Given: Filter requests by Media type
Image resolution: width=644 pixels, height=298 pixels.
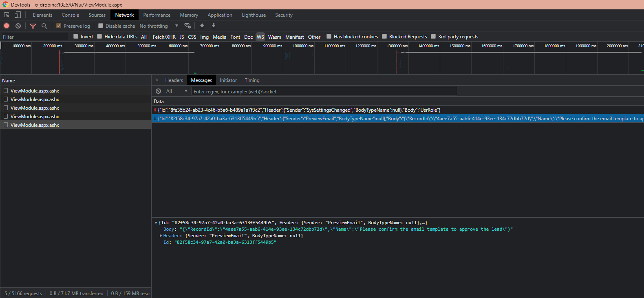Looking at the screenshot, I should 219,37.
